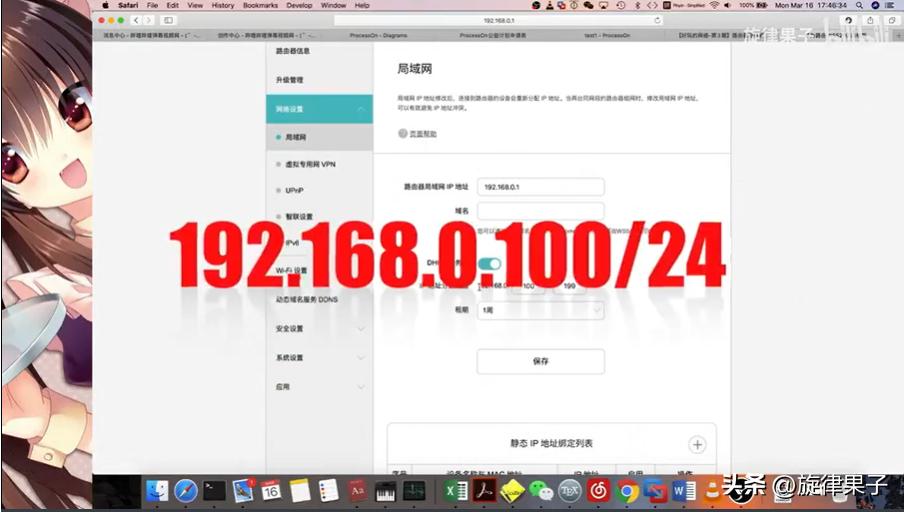This screenshot has height=512, width=904.
Task: Open Time Machine menu bar icon
Action: 620,5
